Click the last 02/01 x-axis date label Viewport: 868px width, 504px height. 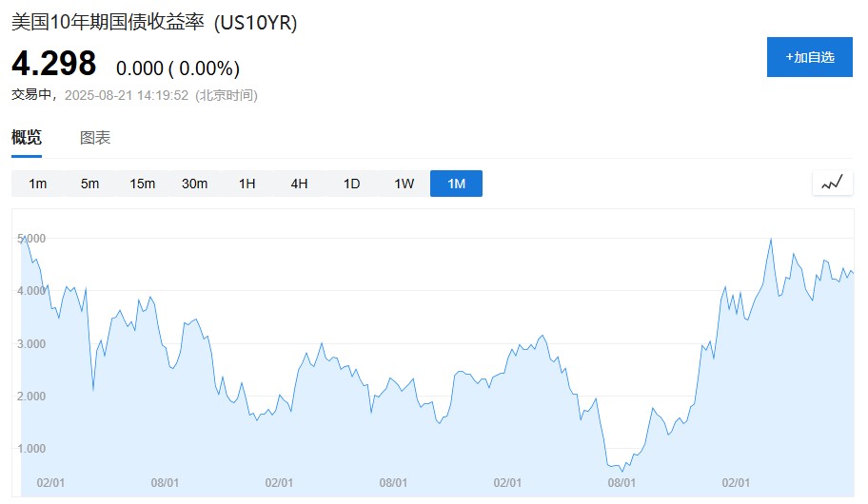click(x=736, y=483)
